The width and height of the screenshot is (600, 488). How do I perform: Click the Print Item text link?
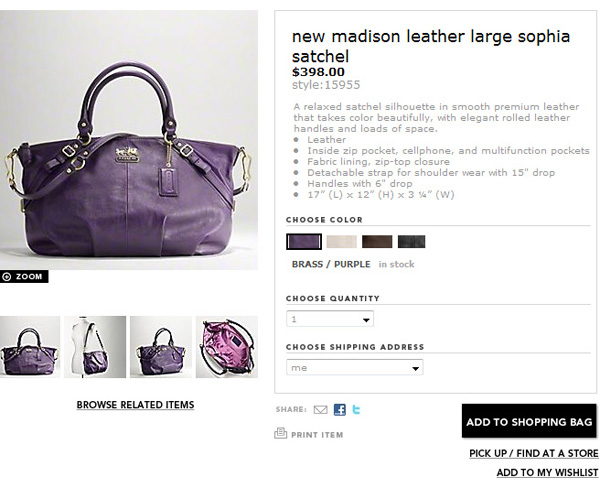[317, 435]
